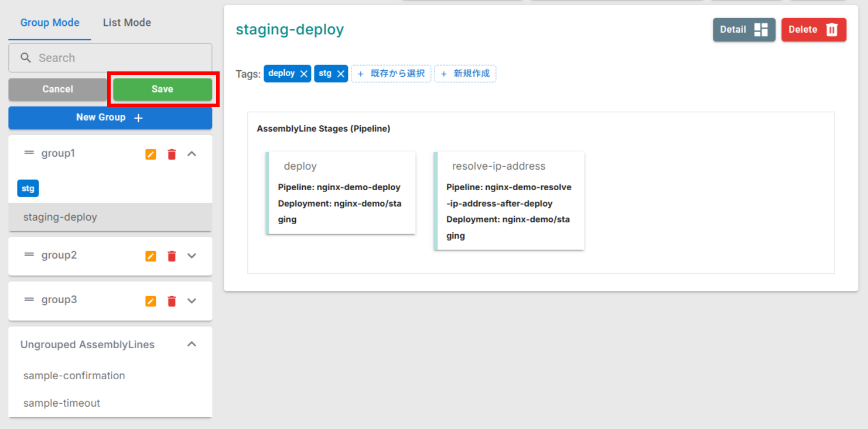The width and height of the screenshot is (868, 429).
Task: Grab the drag handle icon of group2
Action: pos(29,256)
